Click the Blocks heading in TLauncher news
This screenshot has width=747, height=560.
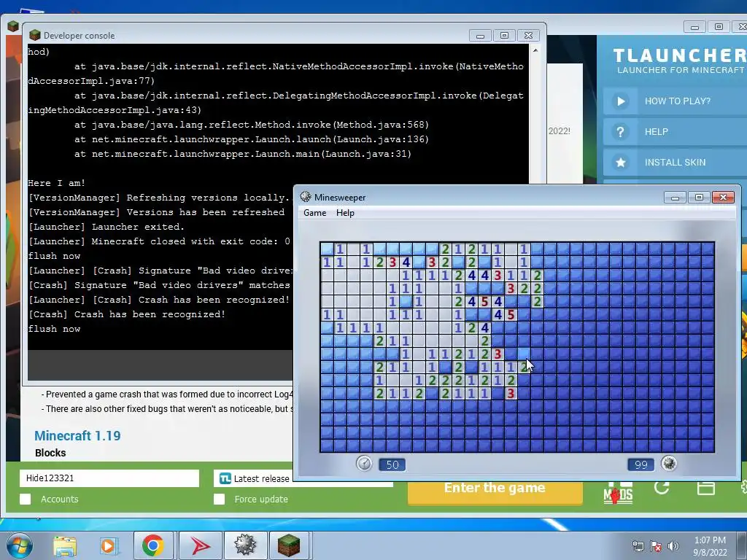click(x=50, y=453)
